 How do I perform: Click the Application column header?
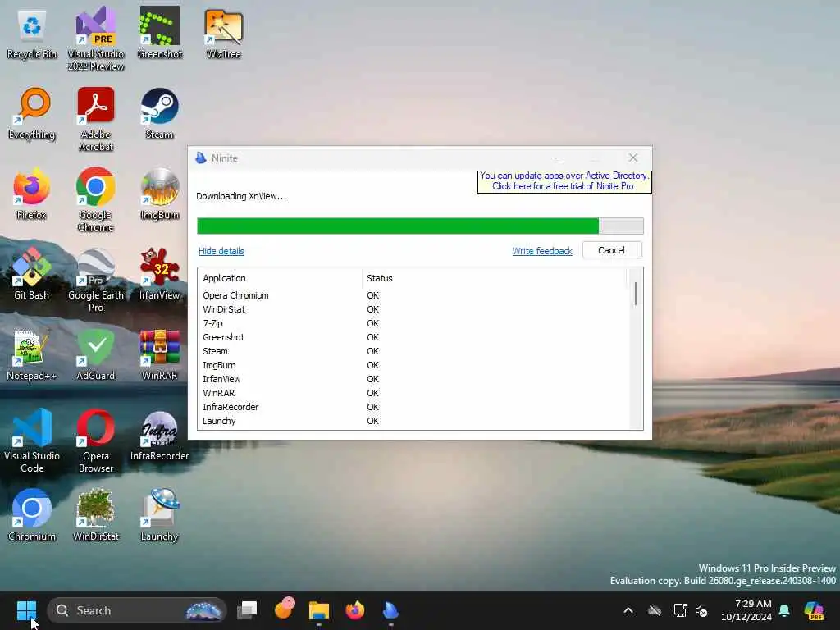280,278
